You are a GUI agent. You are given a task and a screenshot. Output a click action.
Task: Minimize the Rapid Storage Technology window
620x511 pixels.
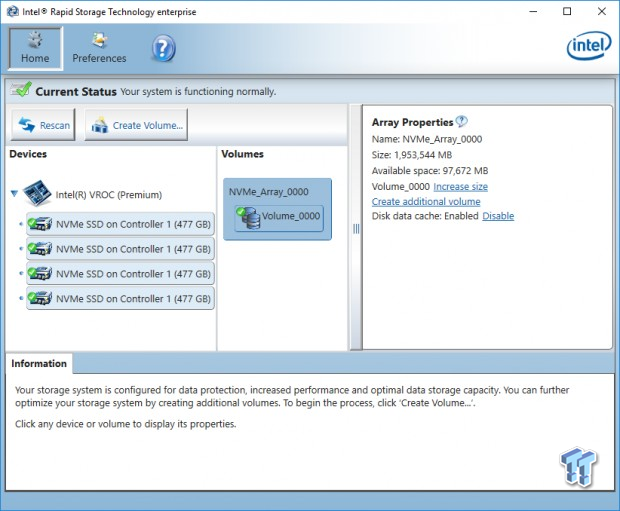(533, 11)
